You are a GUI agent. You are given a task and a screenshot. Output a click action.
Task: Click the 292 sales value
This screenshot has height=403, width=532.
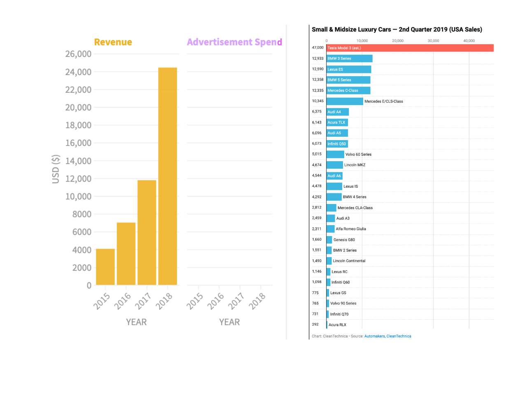click(315, 324)
